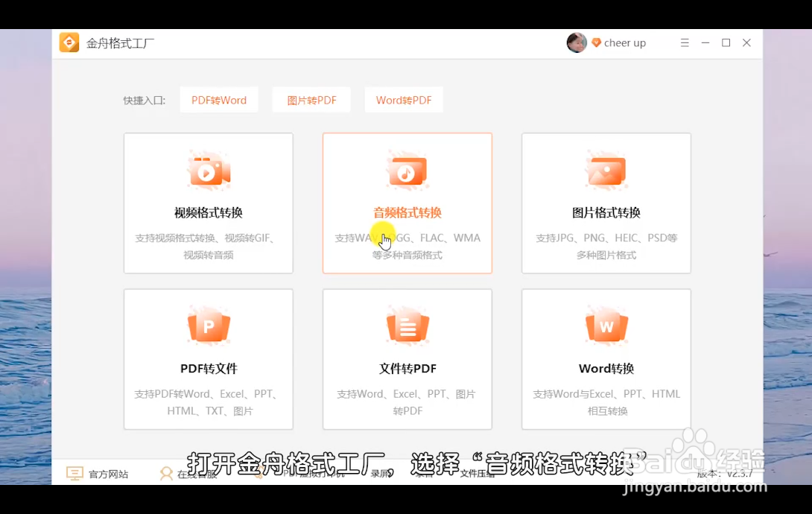
Task: Select the Word转换 title
Action: [606, 368]
